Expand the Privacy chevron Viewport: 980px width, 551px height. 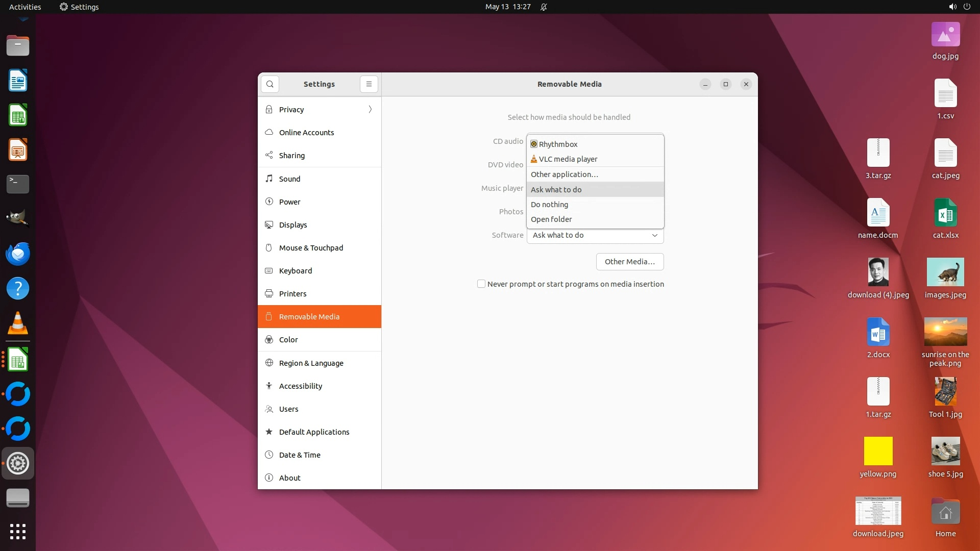[x=370, y=109]
